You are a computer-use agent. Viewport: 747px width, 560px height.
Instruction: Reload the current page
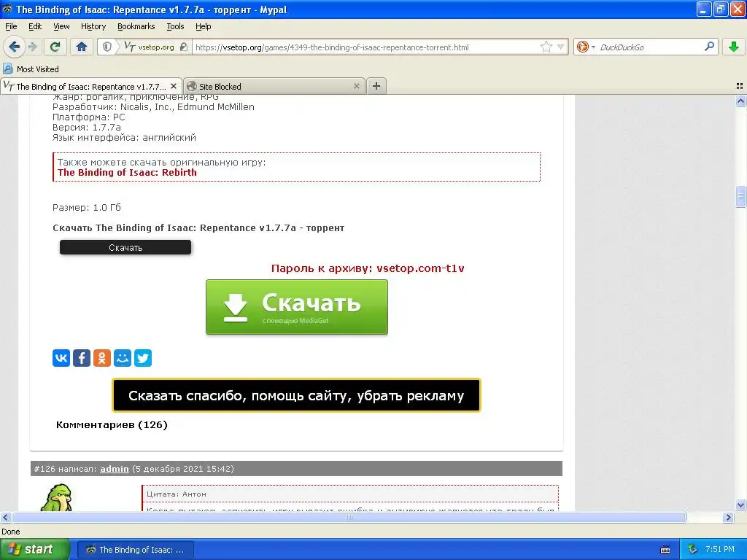click(55, 47)
